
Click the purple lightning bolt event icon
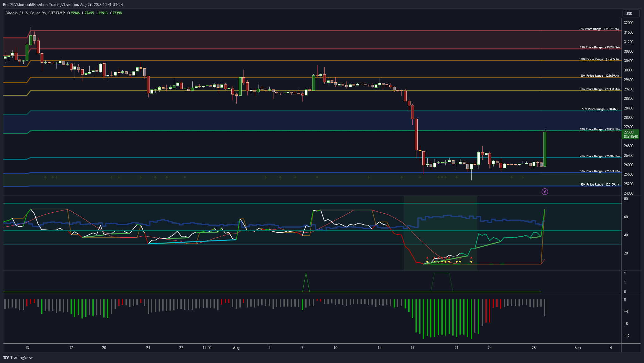545,191
